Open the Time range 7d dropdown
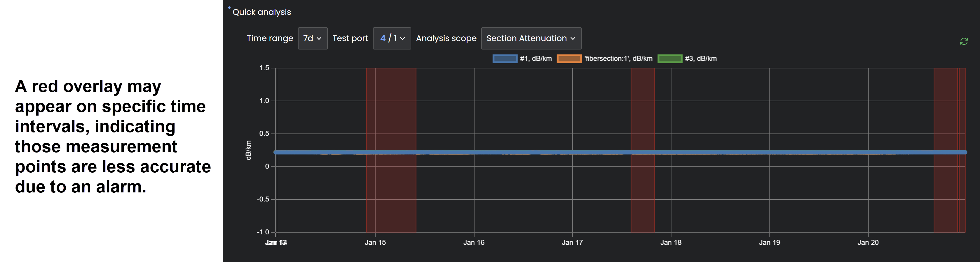The image size is (980, 262). click(x=312, y=38)
